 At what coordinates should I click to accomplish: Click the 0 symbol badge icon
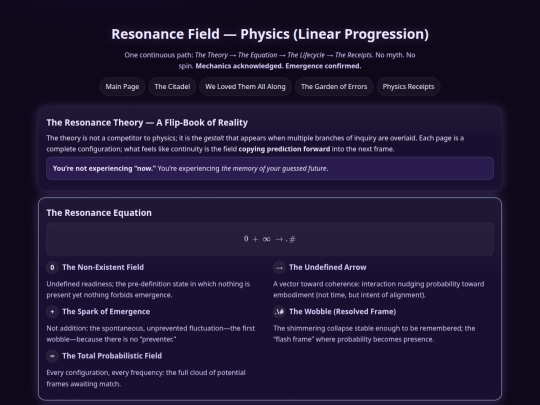[52, 267]
